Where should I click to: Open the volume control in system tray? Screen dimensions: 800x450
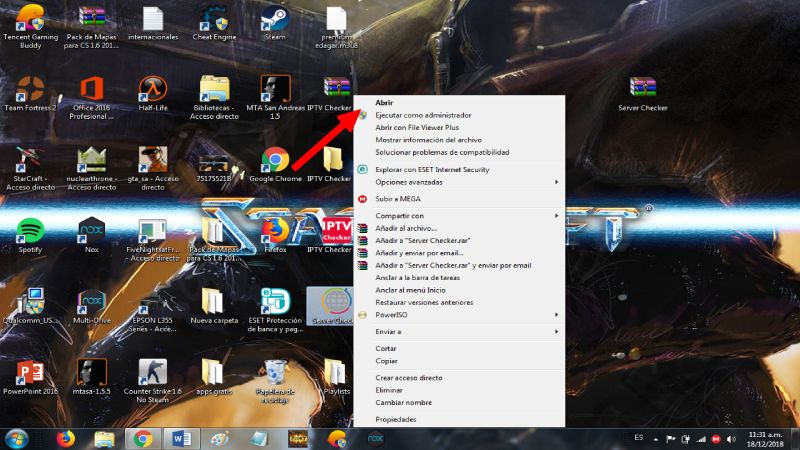732,439
